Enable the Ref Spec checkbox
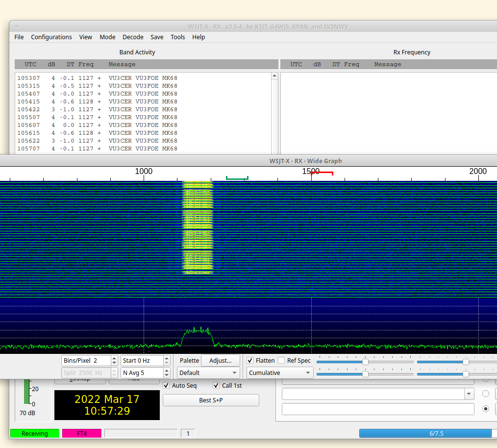Viewport: 497px width, 448px height. pos(281,360)
